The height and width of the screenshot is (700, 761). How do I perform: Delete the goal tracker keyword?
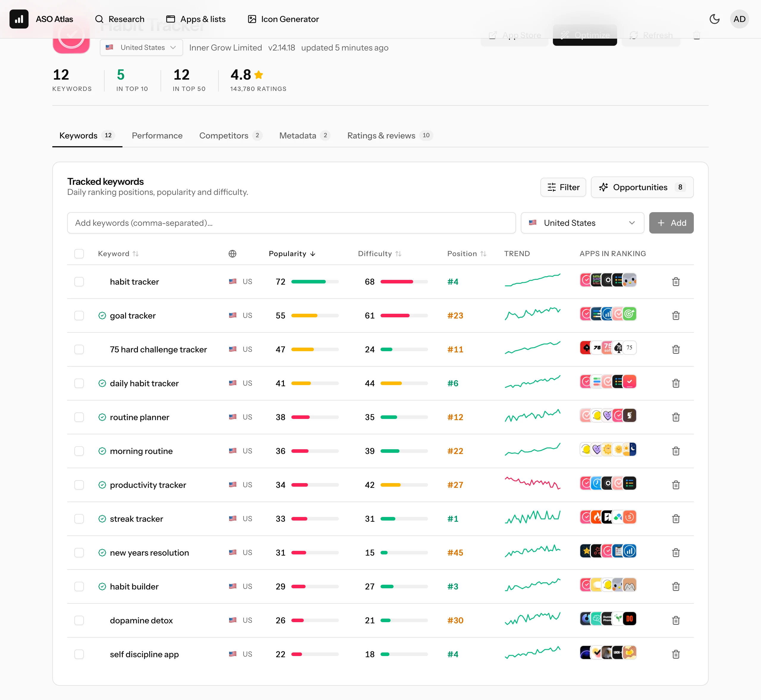pos(676,316)
